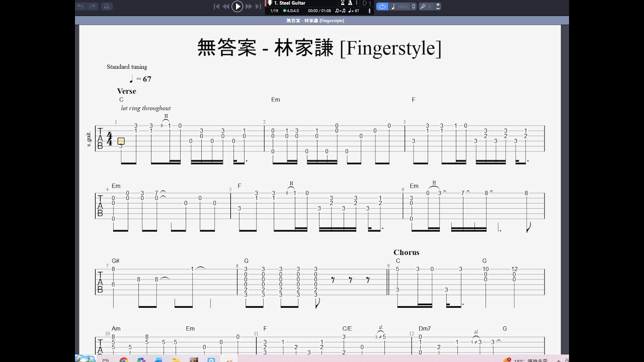Select the 無答案 - 林家謙 [Fingerstyle] document tab
Viewport: 644px width, 362px height.
(x=315, y=21)
